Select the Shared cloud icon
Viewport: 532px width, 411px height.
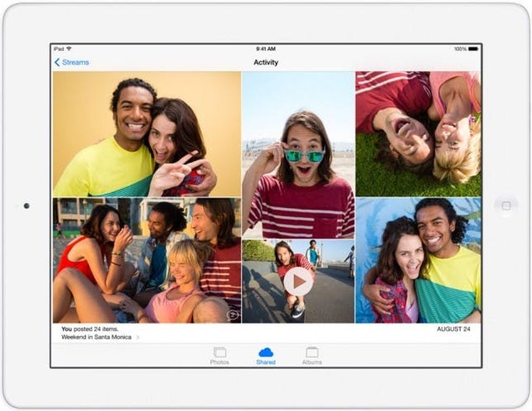[x=266, y=352]
